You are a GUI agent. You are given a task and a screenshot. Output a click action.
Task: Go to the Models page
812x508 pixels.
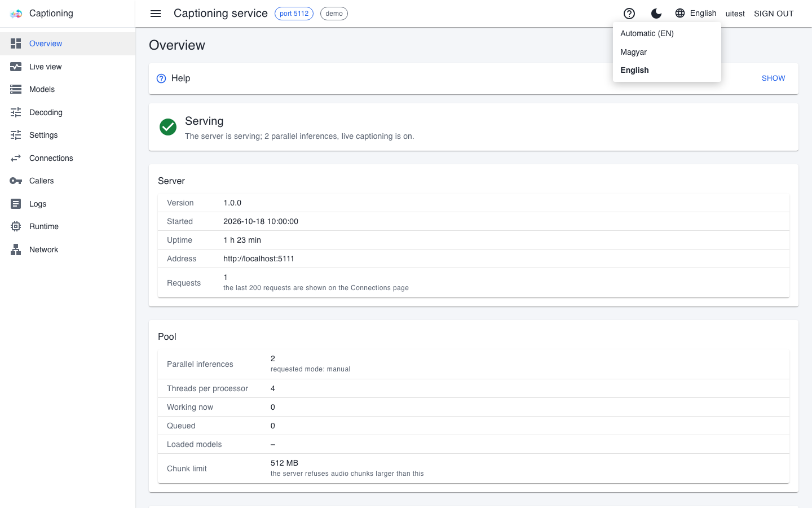[68, 89]
